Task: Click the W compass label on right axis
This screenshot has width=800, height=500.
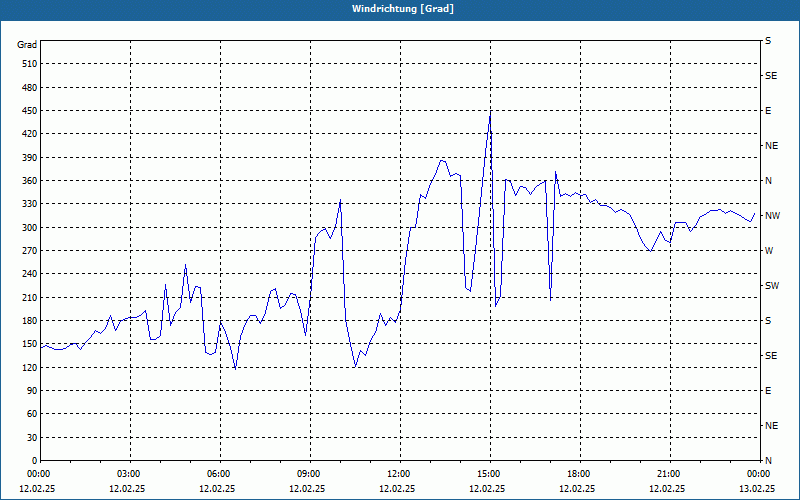Action: tap(769, 251)
